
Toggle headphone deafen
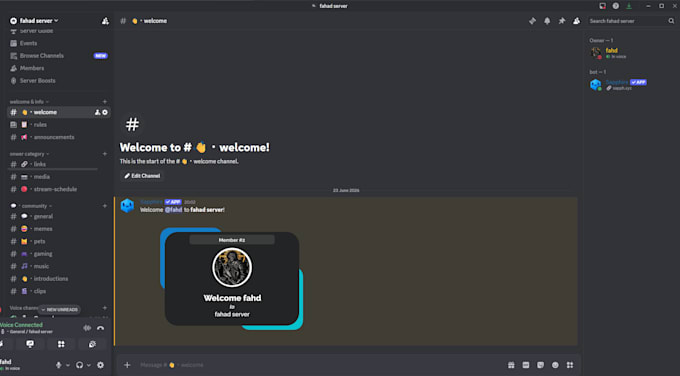point(79,365)
